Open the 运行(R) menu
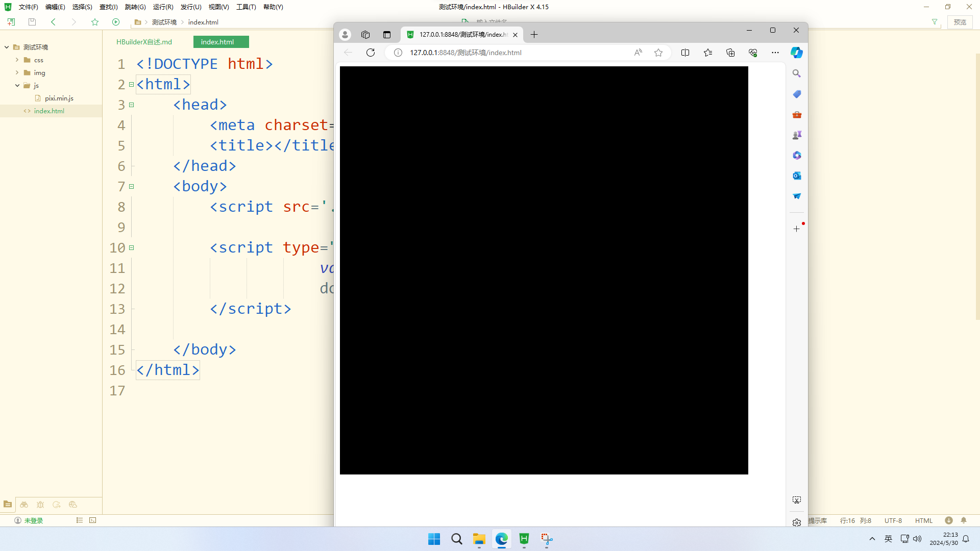980x551 pixels. (x=163, y=7)
